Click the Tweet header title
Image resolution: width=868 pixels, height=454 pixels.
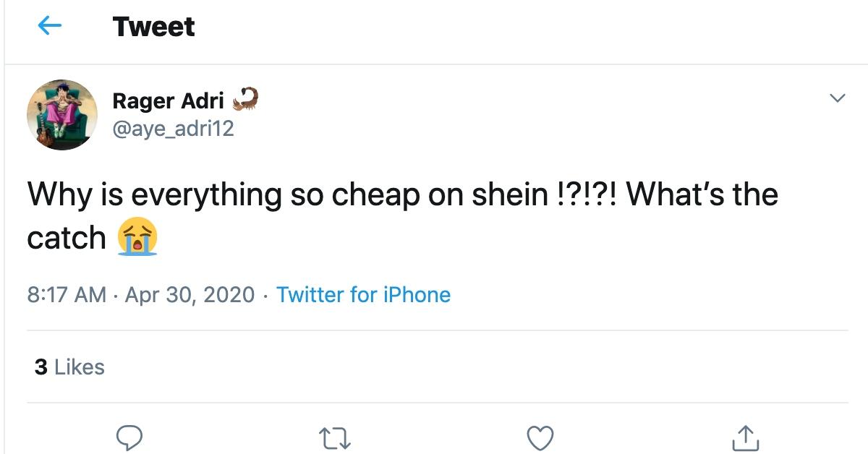pyautogui.click(x=153, y=27)
